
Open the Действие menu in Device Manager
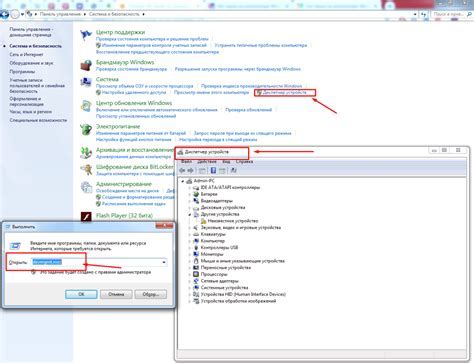tap(207, 161)
